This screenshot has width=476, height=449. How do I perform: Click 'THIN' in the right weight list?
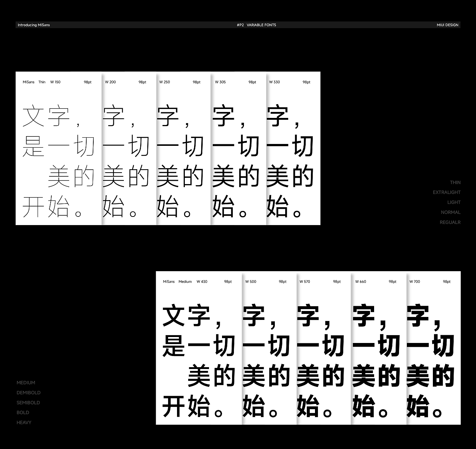pos(455,183)
